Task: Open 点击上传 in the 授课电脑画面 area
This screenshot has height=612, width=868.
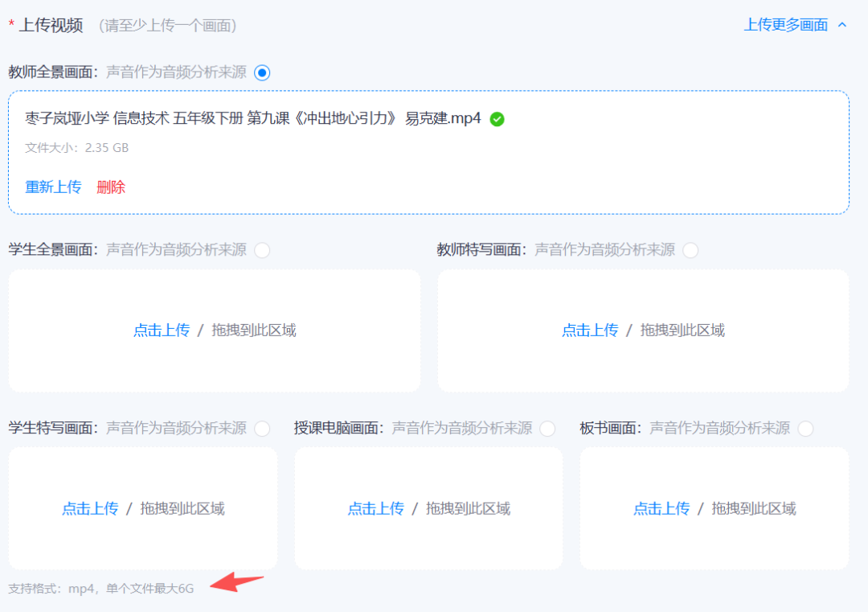Action: (375, 508)
